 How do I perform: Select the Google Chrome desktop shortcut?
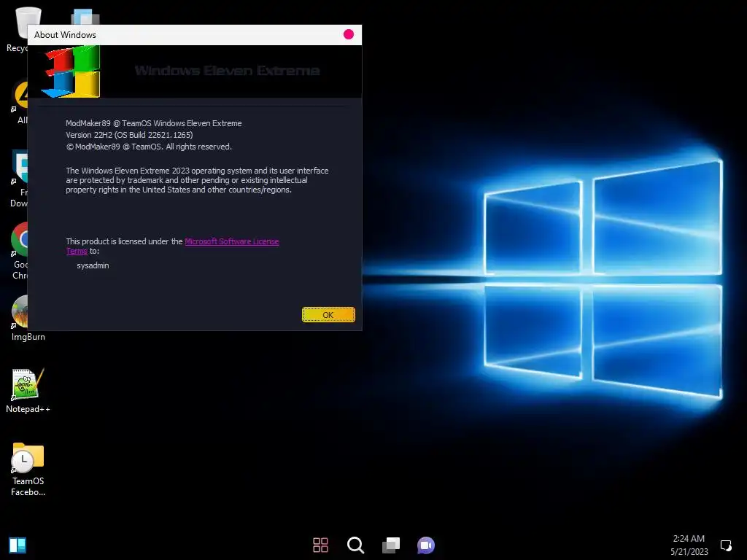[x=20, y=251]
